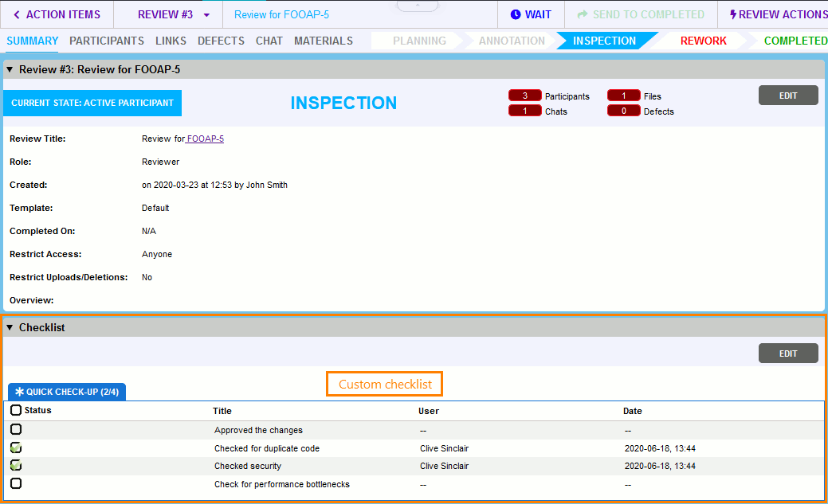This screenshot has height=504, width=828.
Task: Toggle the select-all Status header checkbox
Action: point(16,410)
